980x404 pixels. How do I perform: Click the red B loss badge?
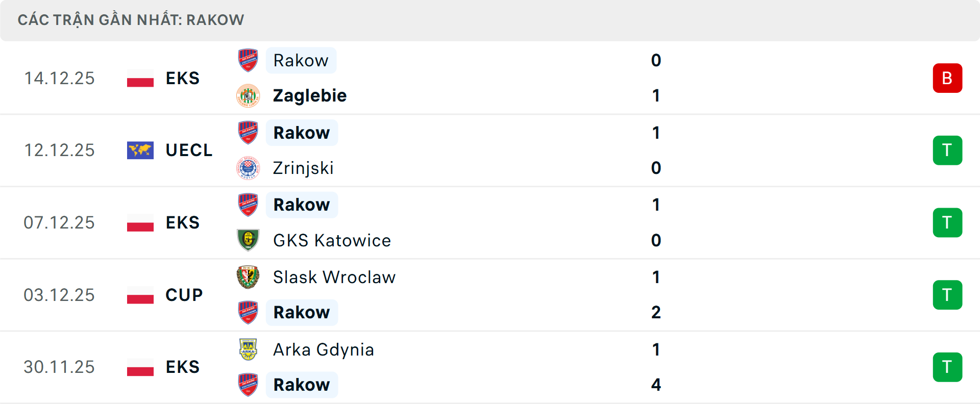(948, 78)
